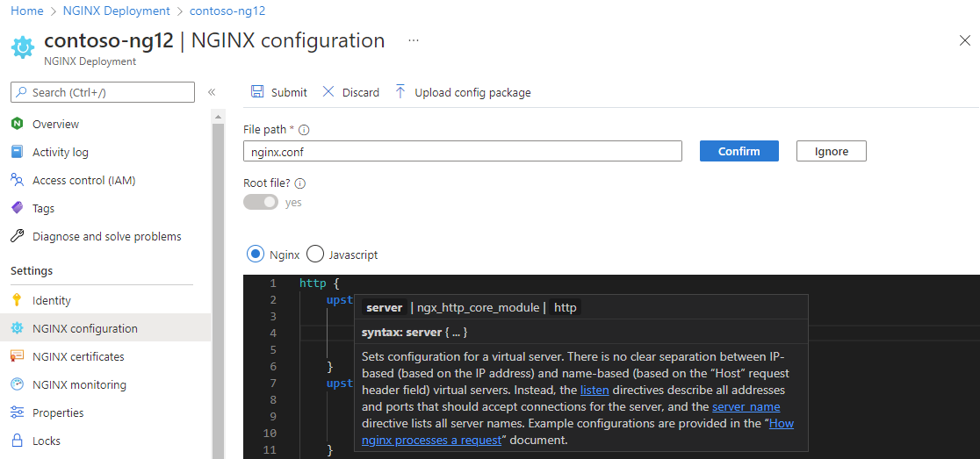The height and width of the screenshot is (459, 980).
Task: Click the File path info icon
Action: pos(304,130)
